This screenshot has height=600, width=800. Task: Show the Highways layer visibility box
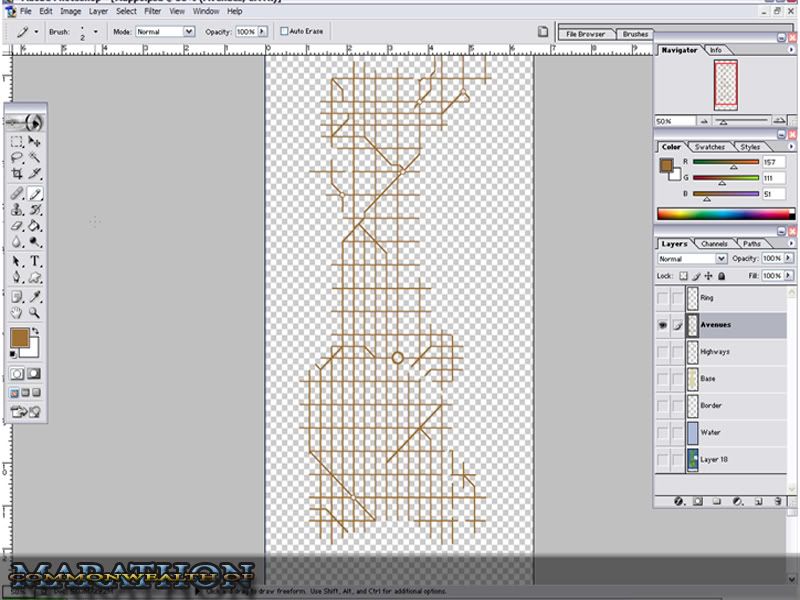[662, 352]
